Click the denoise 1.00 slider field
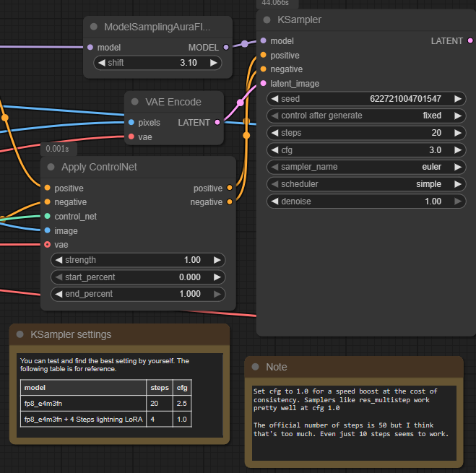Viewport: 476px width, 473px height. (x=366, y=201)
